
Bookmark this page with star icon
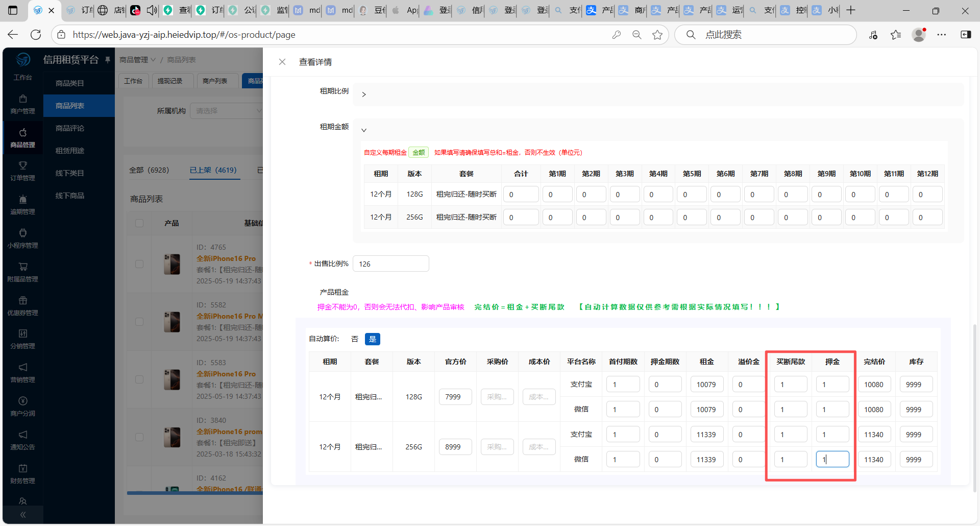657,35
